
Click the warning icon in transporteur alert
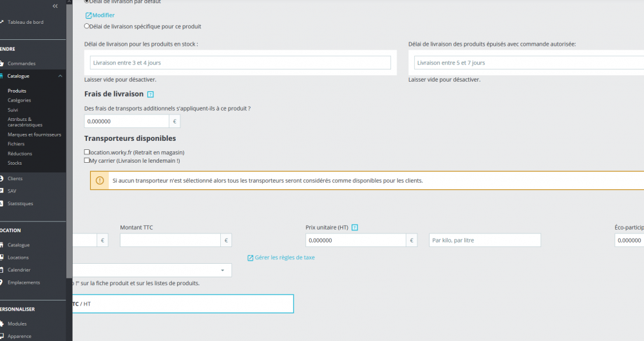[100, 181]
